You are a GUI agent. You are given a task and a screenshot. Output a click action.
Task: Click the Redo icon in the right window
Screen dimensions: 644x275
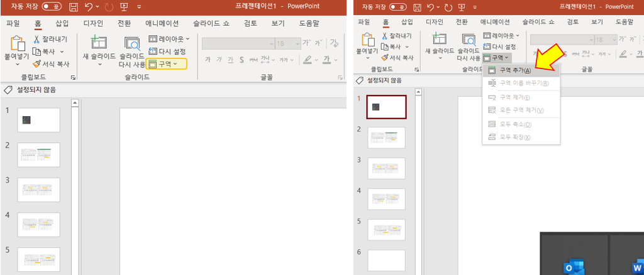click(449, 6)
